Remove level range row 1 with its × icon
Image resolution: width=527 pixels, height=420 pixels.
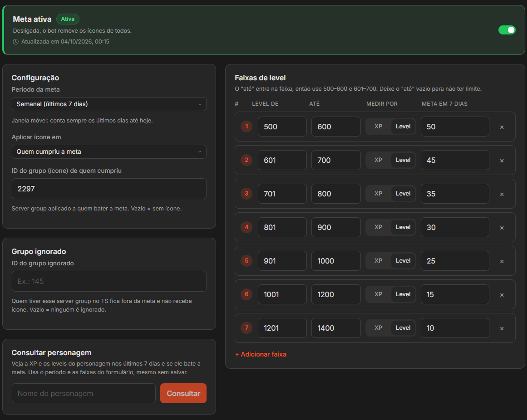(502, 127)
